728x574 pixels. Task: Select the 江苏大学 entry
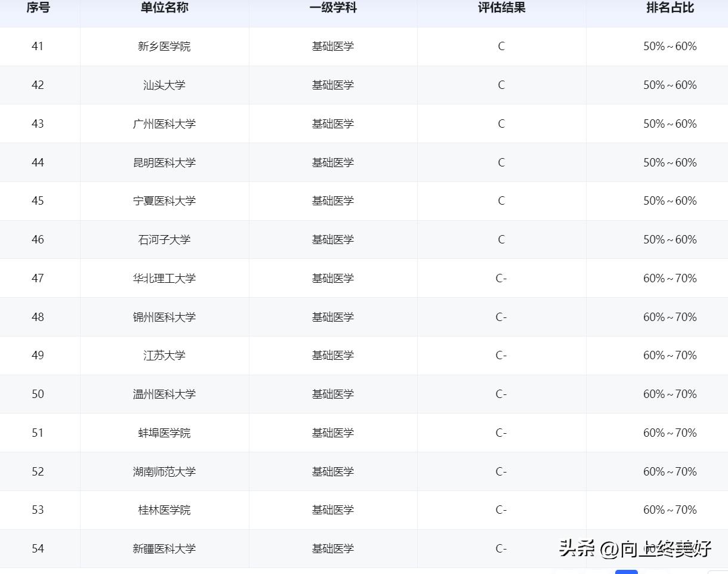pyautogui.click(x=164, y=355)
